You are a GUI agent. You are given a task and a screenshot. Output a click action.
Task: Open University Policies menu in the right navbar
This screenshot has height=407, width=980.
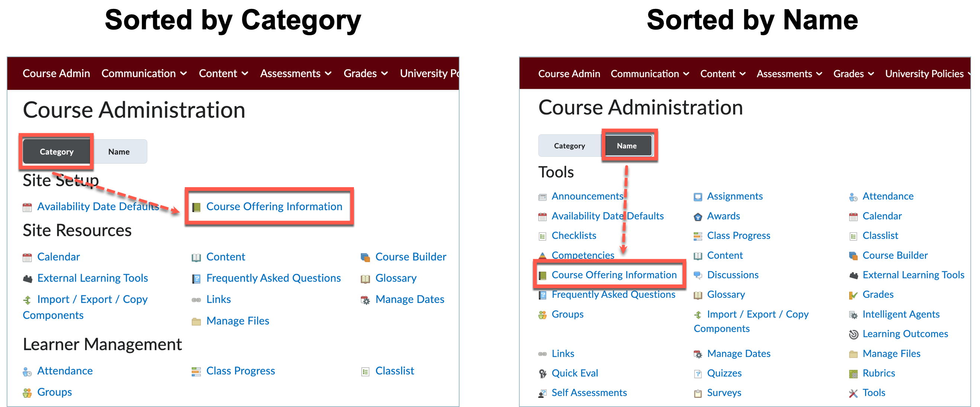pyautogui.click(x=927, y=74)
